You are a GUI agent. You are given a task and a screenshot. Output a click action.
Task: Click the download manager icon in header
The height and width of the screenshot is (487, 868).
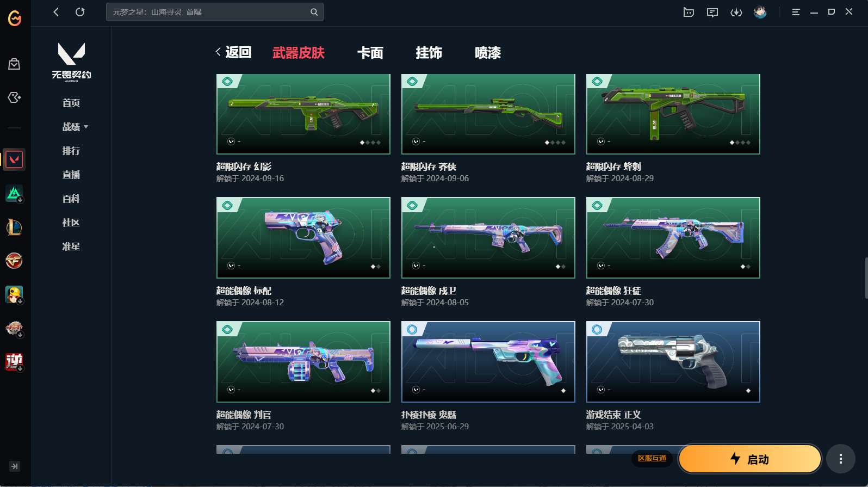pyautogui.click(x=736, y=12)
